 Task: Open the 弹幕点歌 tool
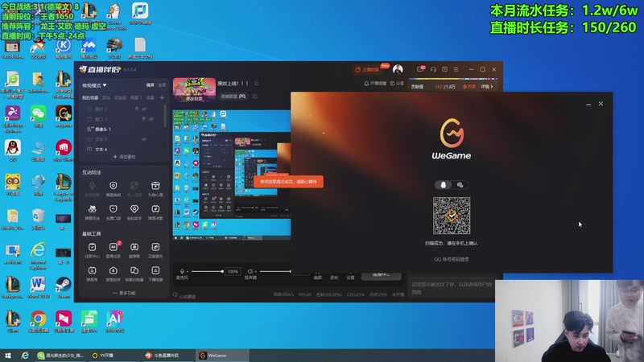[155, 212]
